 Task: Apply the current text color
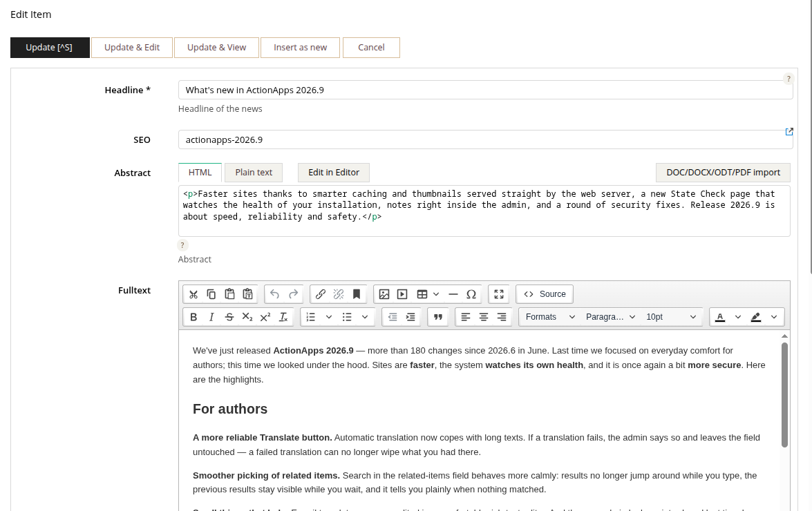tap(720, 317)
